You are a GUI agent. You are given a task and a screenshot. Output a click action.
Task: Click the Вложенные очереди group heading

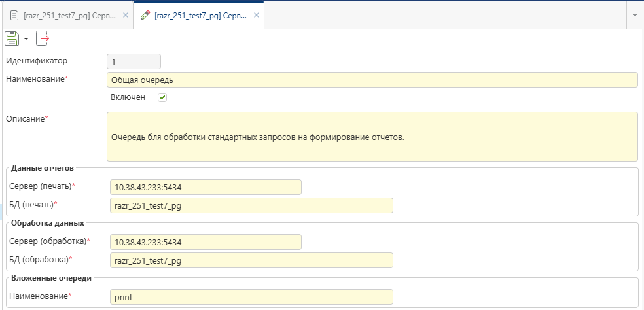click(51, 278)
